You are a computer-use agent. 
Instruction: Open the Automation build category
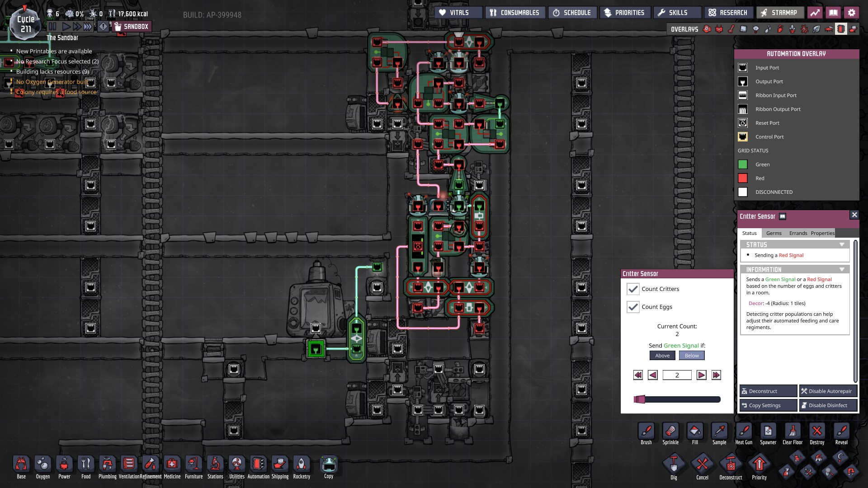259,467
